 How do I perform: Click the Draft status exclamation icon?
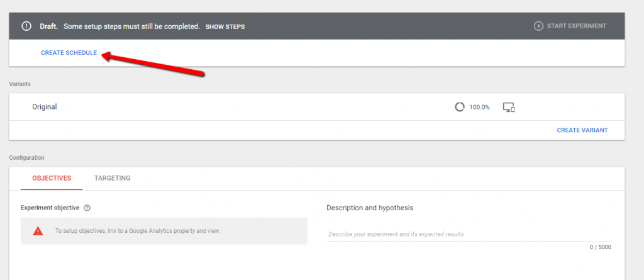pyautogui.click(x=26, y=26)
